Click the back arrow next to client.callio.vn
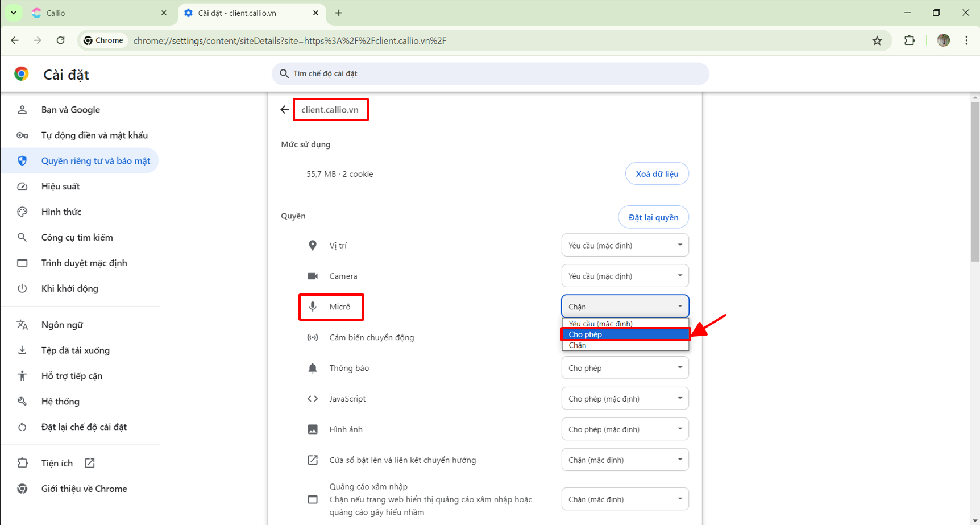This screenshot has width=980, height=525. [285, 110]
